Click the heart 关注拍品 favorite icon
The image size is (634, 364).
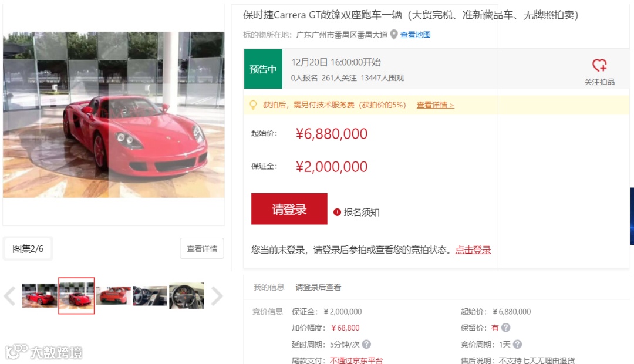pyautogui.click(x=599, y=65)
